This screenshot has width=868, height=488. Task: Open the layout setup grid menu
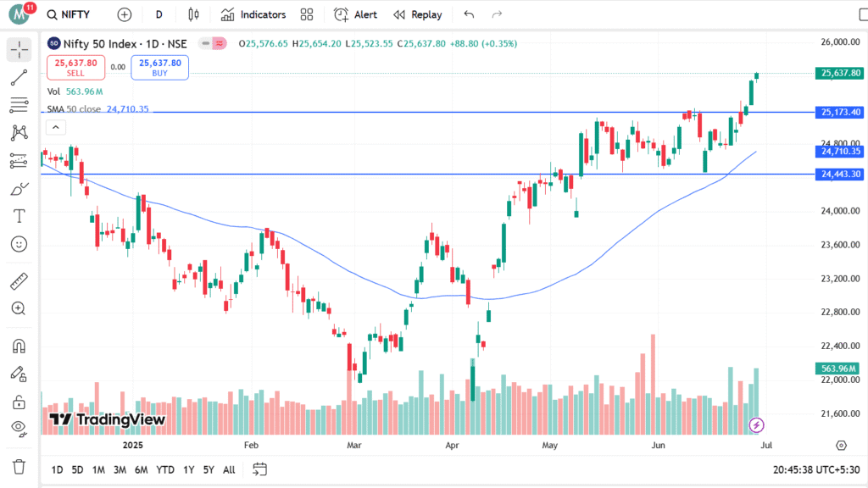click(x=307, y=14)
